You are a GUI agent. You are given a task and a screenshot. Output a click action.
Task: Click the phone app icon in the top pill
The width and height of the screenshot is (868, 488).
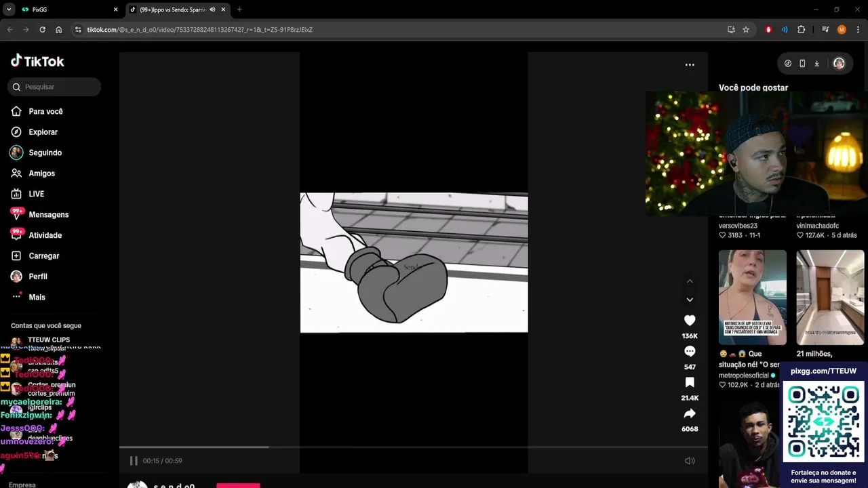pyautogui.click(x=802, y=64)
